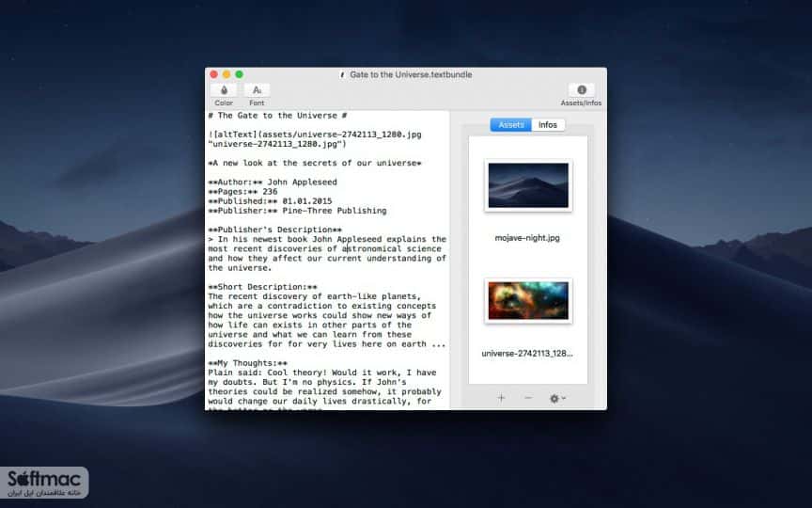Click the '**Pages:** 236' line
812x508 pixels.
(x=242, y=192)
